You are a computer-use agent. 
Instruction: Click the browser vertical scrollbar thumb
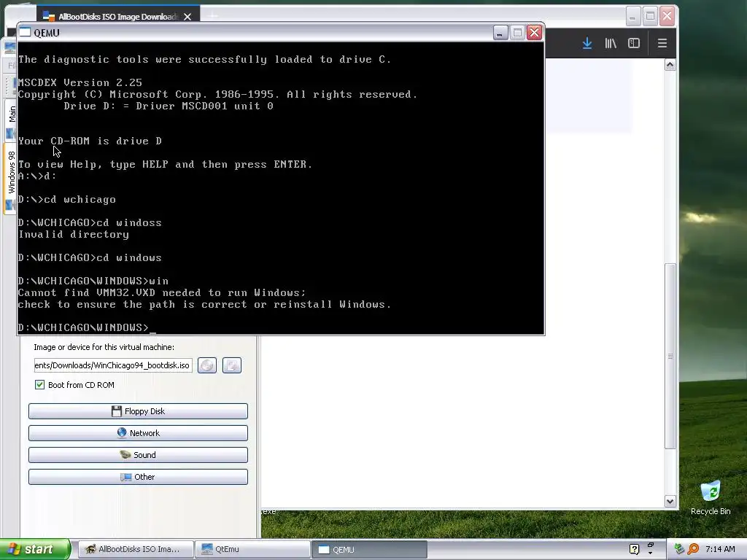[670, 356]
